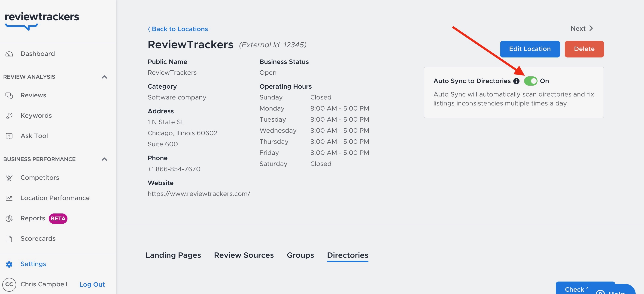Click the Auto Sync description text
This screenshot has width=644, height=294.
(x=513, y=99)
